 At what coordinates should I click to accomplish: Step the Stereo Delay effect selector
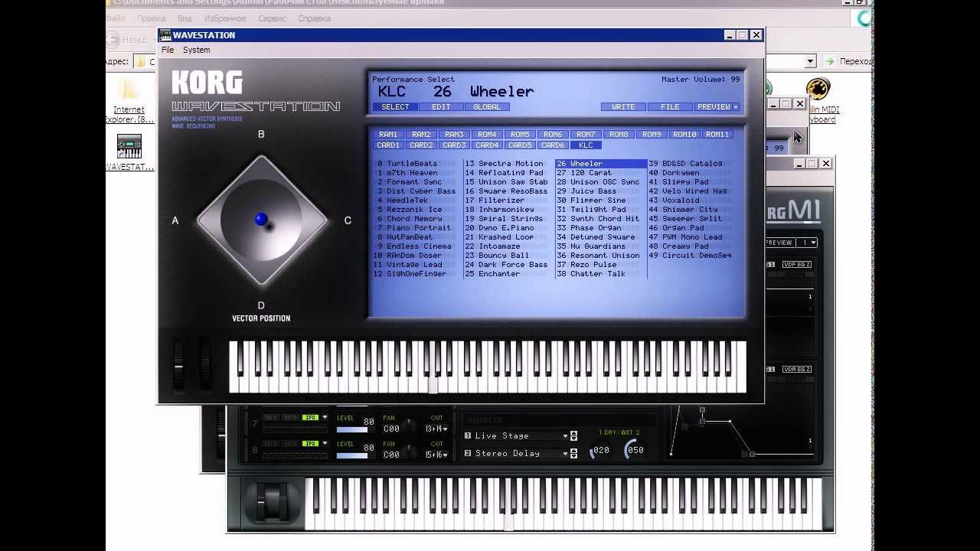574,454
